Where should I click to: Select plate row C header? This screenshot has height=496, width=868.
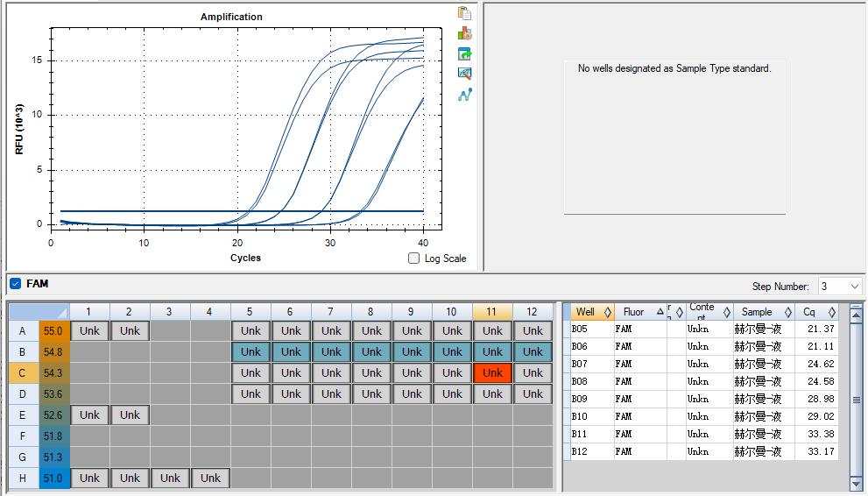(23, 373)
